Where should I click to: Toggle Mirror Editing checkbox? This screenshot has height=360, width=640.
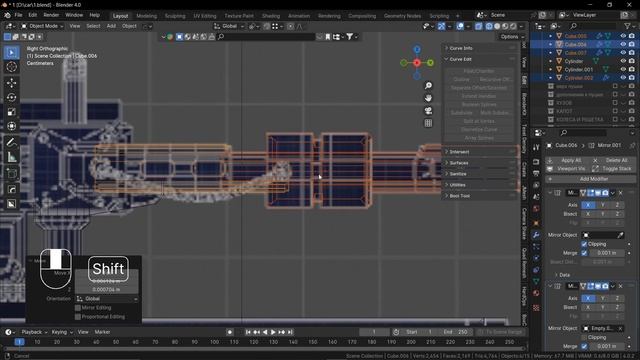click(78, 308)
